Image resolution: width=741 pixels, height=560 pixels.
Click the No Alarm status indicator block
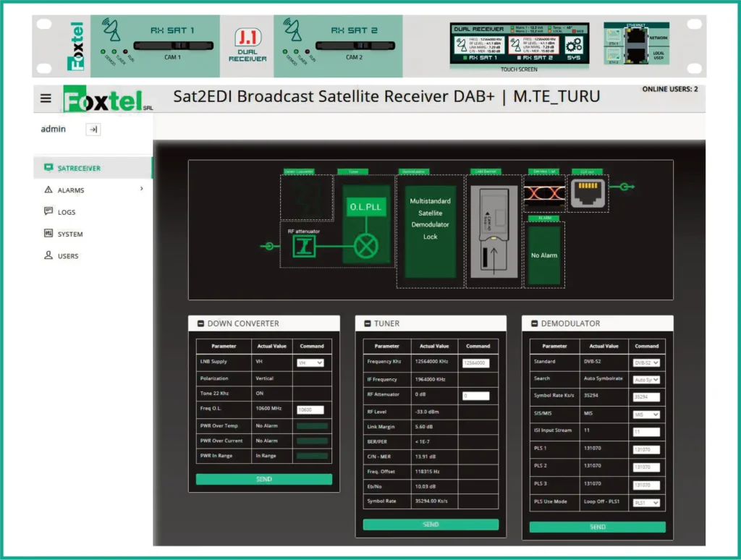pyautogui.click(x=544, y=257)
